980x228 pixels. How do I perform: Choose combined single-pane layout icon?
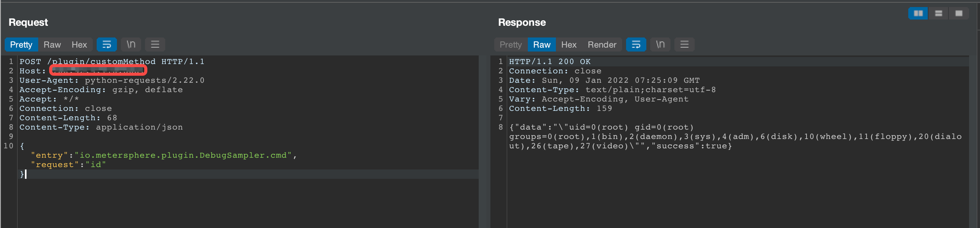(959, 13)
